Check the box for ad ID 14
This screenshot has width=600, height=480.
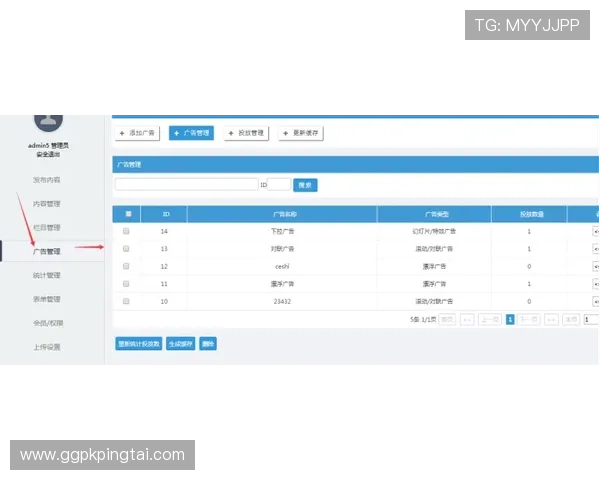tap(126, 231)
